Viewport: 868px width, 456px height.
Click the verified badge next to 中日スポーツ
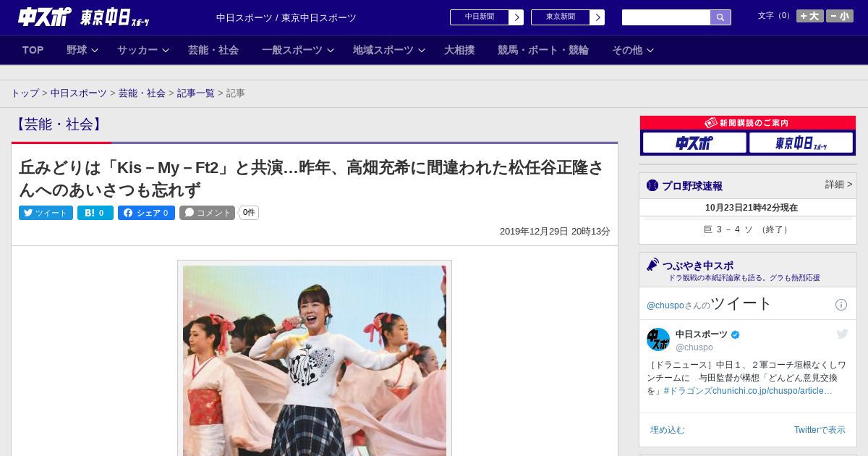click(736, 334)
